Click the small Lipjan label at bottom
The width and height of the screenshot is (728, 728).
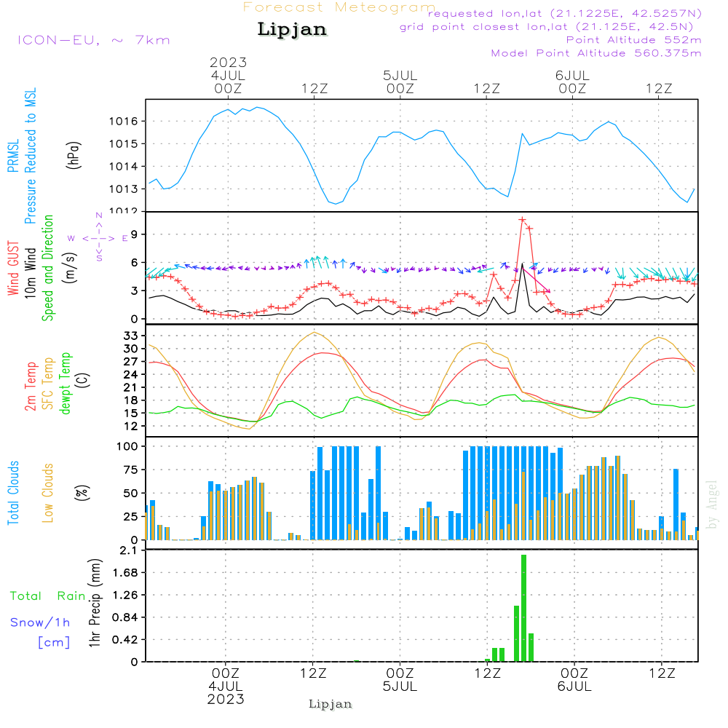point(331,704)
